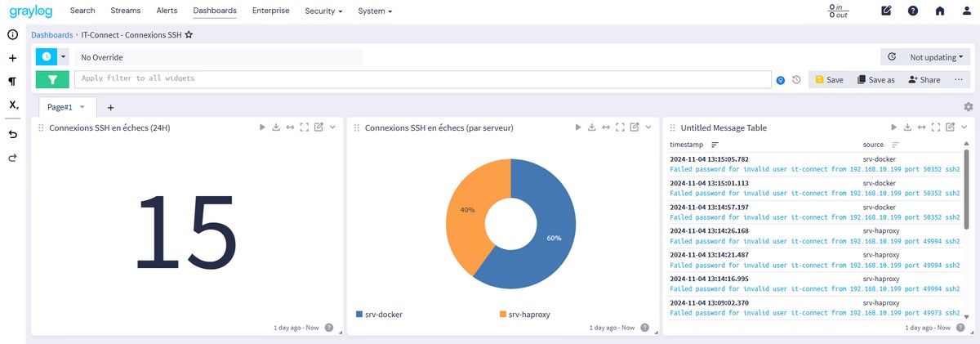This screenshot has height=344, width=980.
Task: Download the Untitled Message Table widget export
Action: 907,127
